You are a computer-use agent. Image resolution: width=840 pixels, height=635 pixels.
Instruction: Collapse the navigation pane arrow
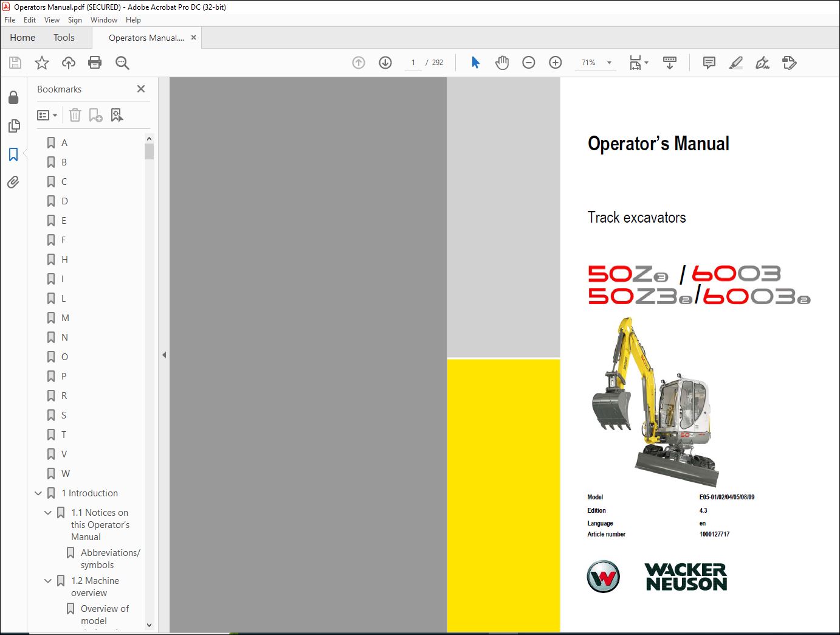pyautogui.click(x=164, y=355)
